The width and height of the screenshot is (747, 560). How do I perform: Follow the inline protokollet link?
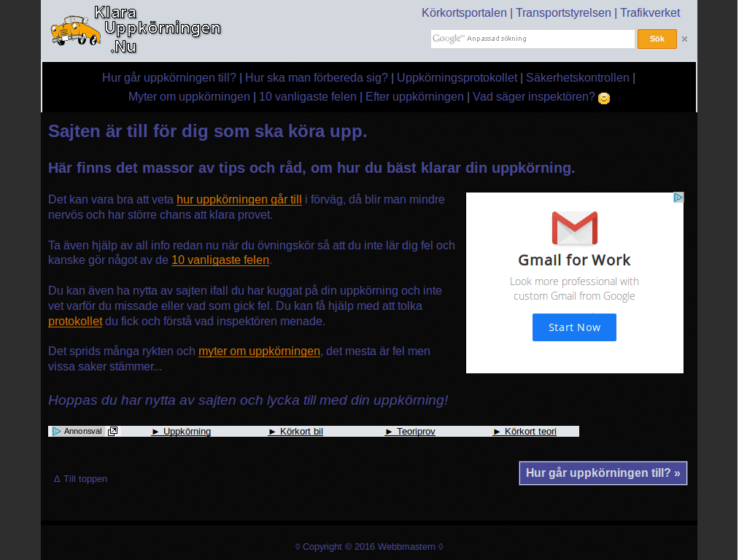click(x=75, y=322)
